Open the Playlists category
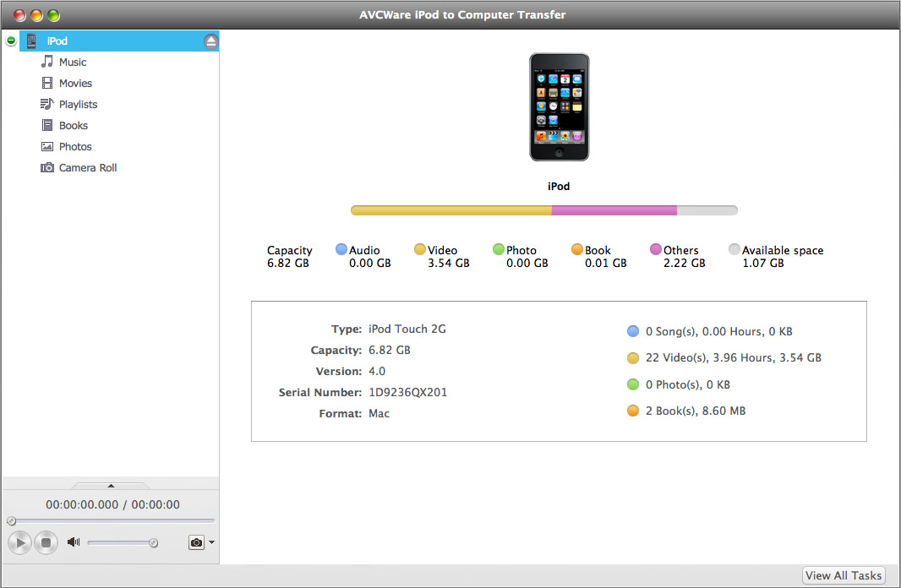 [x=78, y=105]
